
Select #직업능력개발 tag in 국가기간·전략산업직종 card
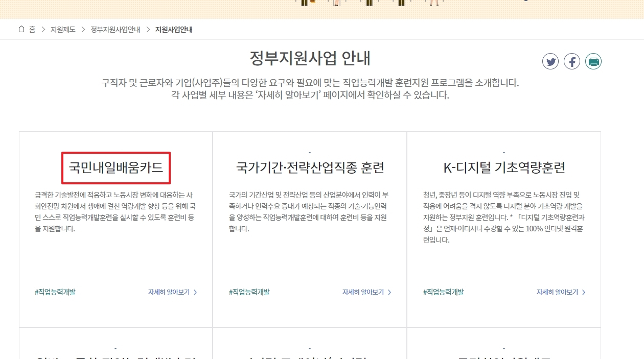coord(249,292)
